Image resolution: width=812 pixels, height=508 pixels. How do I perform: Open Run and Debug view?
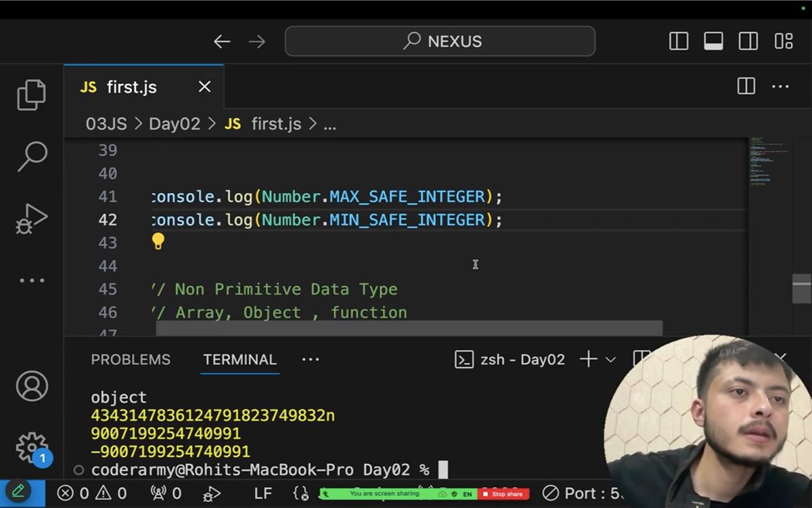pyautogui.click(x=32, y=219)
